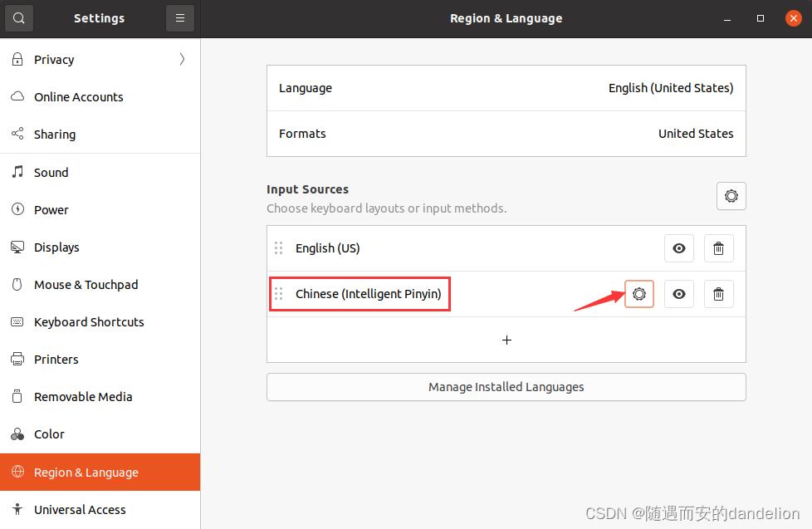812x529 pixels.
Task: Delete the English (US) input source
Action: 718,247
